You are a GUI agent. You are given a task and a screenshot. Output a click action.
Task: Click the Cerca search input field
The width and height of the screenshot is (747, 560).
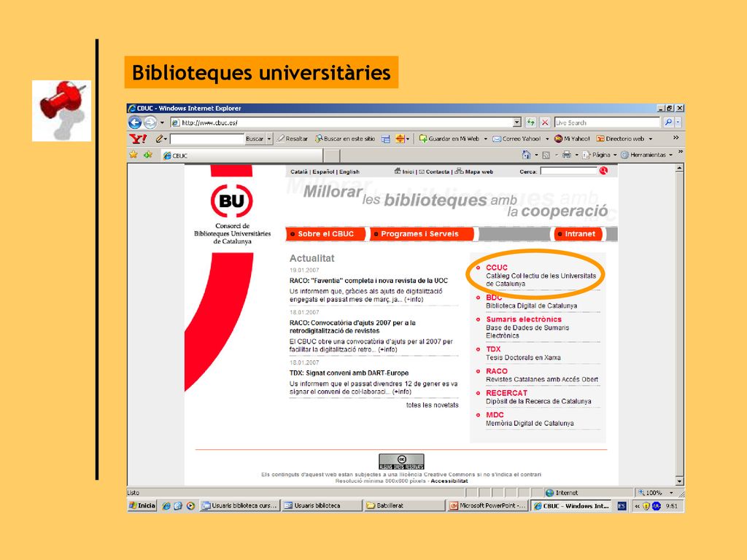[x=568, y=171]
